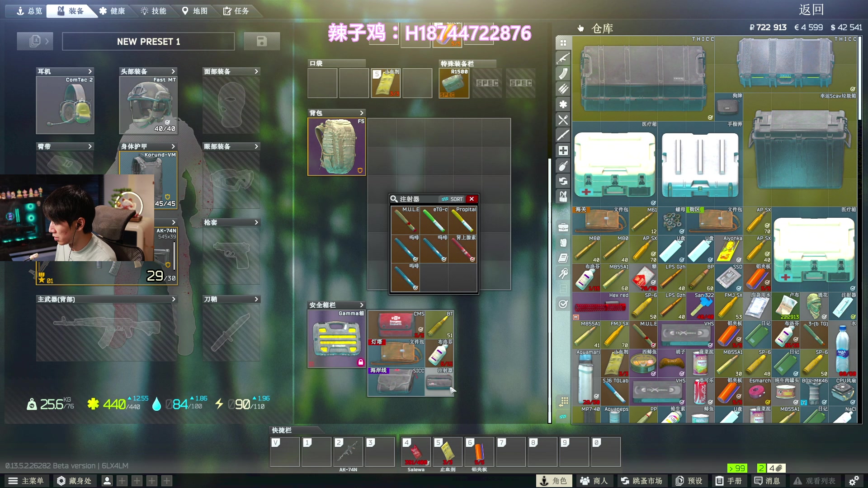This screenshot has width=868, height=488.
Task: Open the 手册 handbook
Action: (x=728, y=481)
